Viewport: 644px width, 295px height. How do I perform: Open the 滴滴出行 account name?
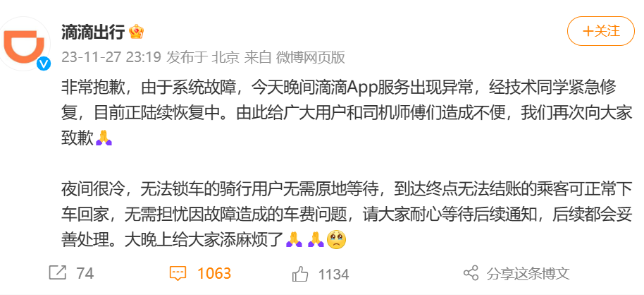point(93,32)
